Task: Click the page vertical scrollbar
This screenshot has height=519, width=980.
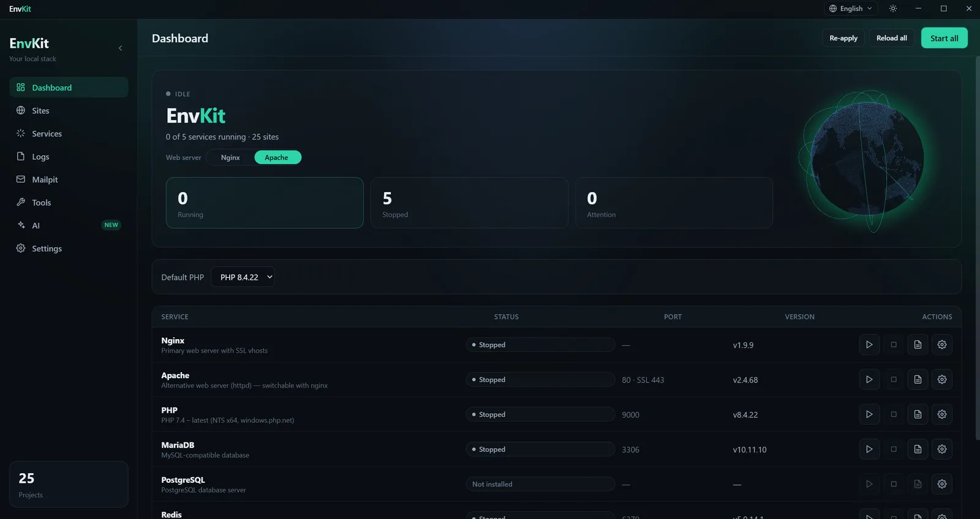Action: pyautogui.click(x=978, y=248)
